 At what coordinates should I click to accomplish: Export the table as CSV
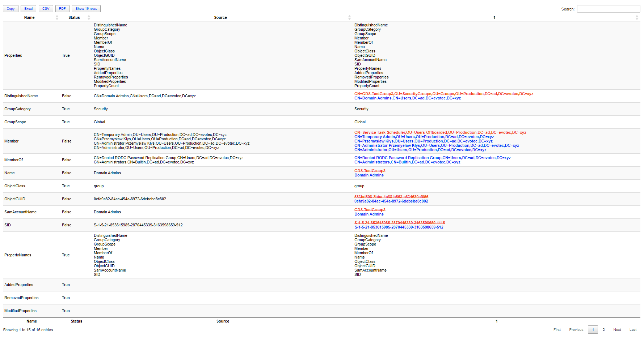pyautogui.click(x=46, y=9)
